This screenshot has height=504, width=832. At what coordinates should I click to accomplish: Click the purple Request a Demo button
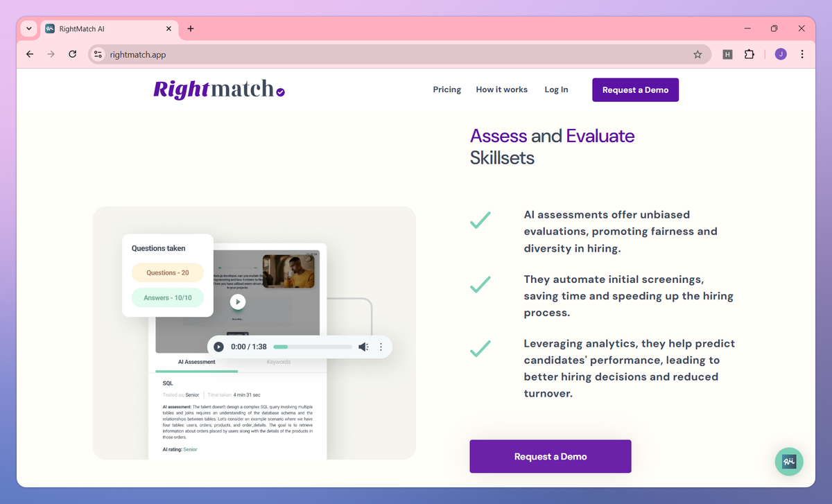pos(551,456)
